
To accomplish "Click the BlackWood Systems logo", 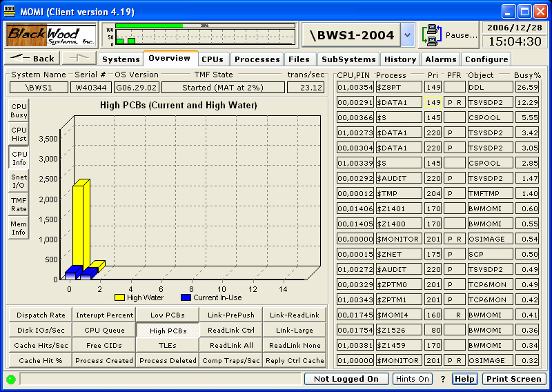I will click(x=52, y=35).
